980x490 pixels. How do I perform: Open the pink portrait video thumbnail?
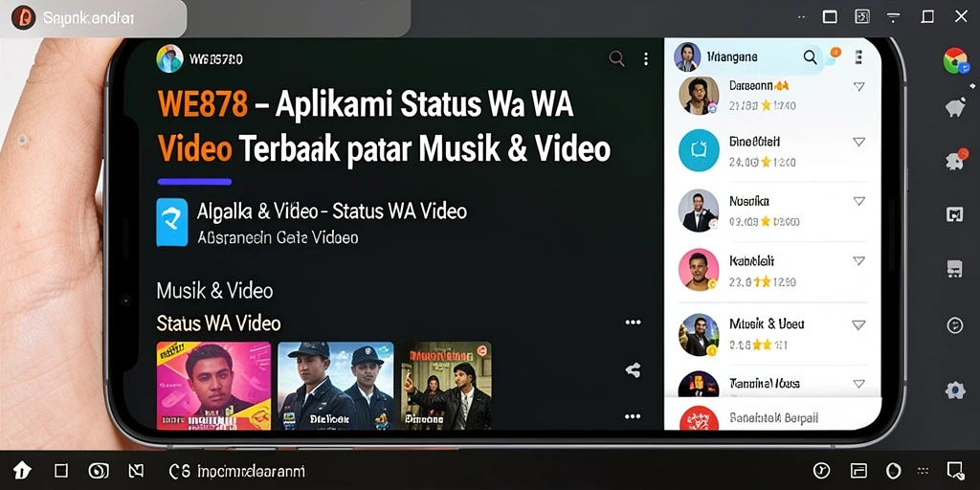pos(213,386)
